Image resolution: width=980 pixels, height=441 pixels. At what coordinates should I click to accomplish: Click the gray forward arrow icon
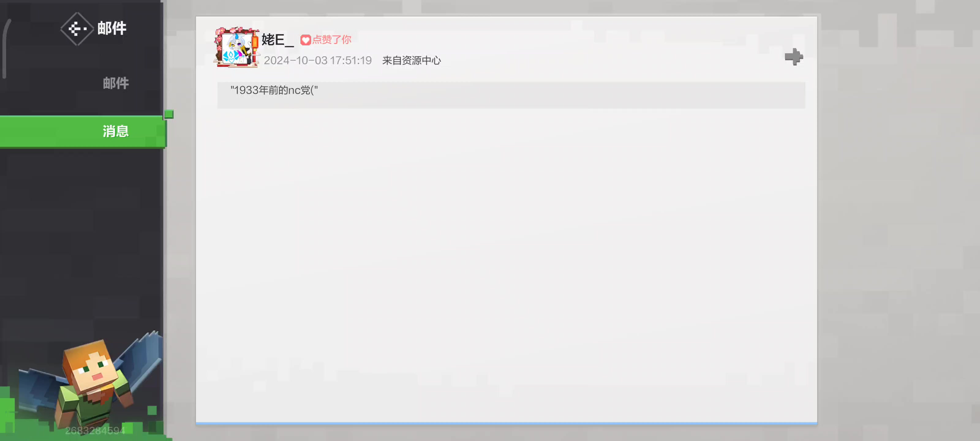(x=793, y=57)
